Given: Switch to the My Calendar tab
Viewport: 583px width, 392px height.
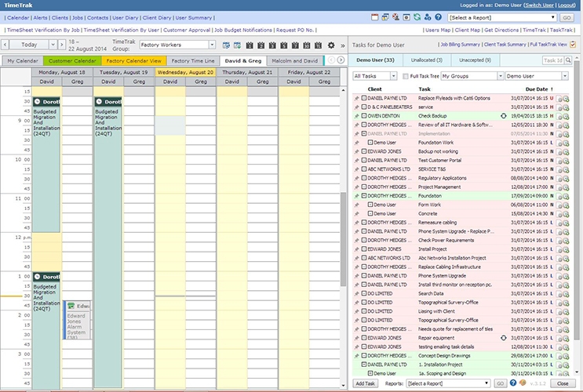Looking at the screenshot, I should (23, 60).
